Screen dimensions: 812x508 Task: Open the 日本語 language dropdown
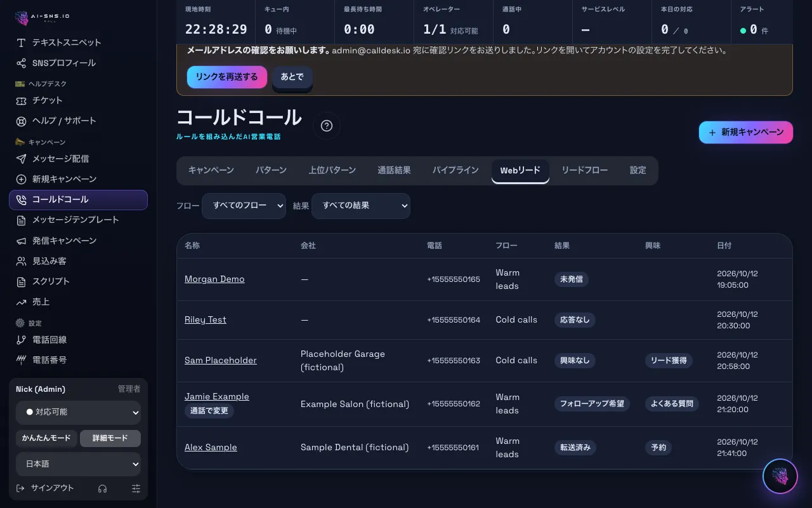click(x=79, y=464)
